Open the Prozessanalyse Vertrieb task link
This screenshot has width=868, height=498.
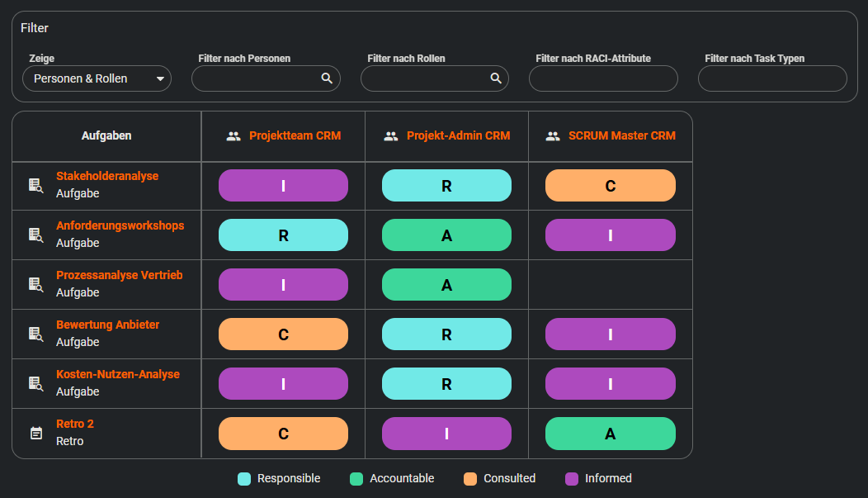pos(120,275)
